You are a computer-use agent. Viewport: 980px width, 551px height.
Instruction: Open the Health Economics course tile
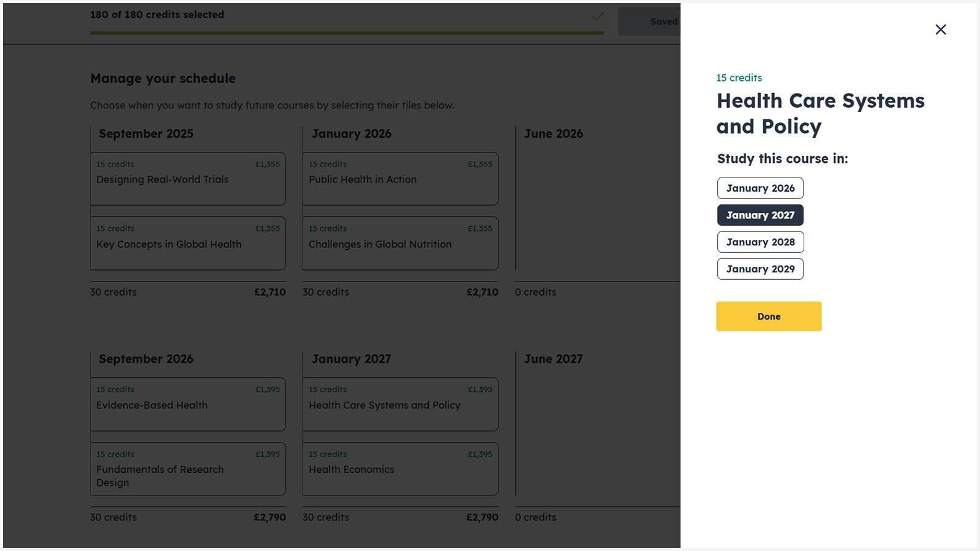click(x=400, y=469)
